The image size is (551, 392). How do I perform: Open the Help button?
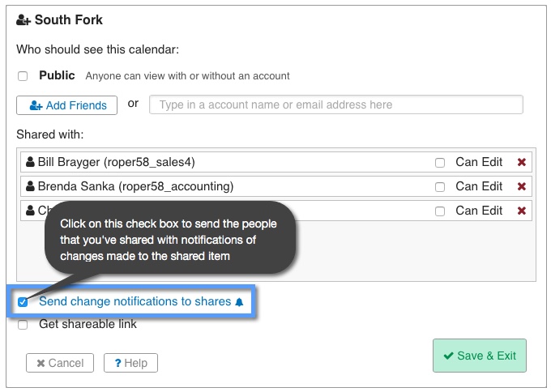[x=130, y=363]
